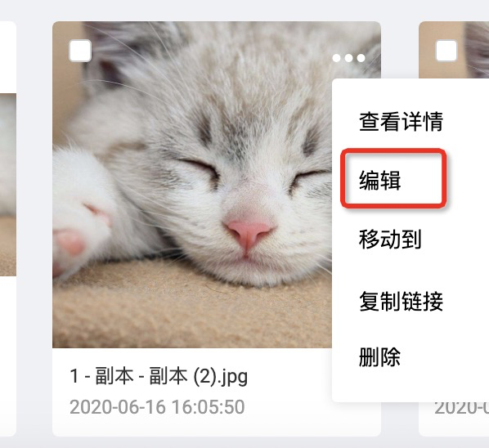This screenshot has width=489, height=448.
Task: Tick the checkbox on the sleeping kitten card
Action: (x=80, y=51)
